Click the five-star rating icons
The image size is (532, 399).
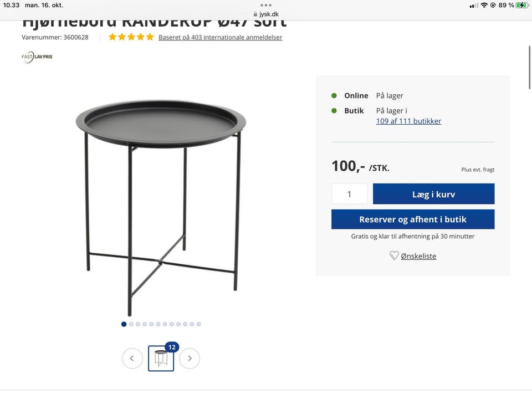click(131, 37)
